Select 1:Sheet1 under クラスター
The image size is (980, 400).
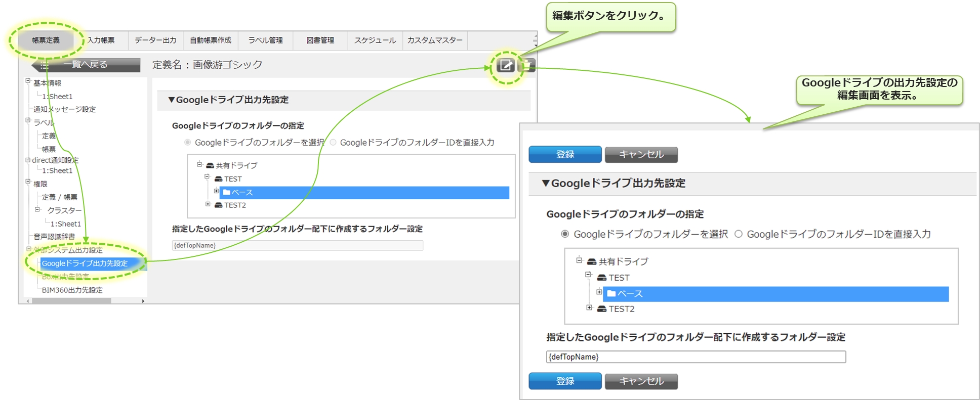66,224
